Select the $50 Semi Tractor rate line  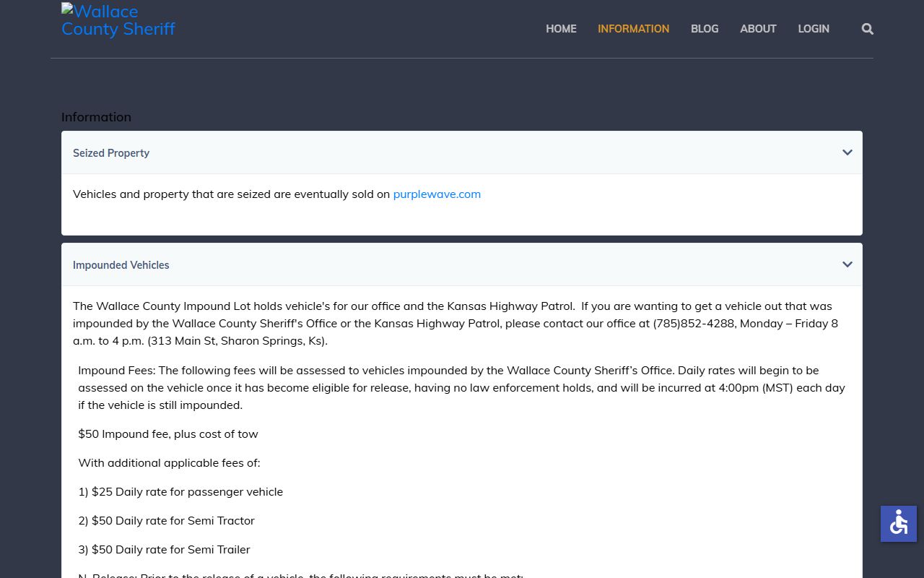tap(166, 520)
